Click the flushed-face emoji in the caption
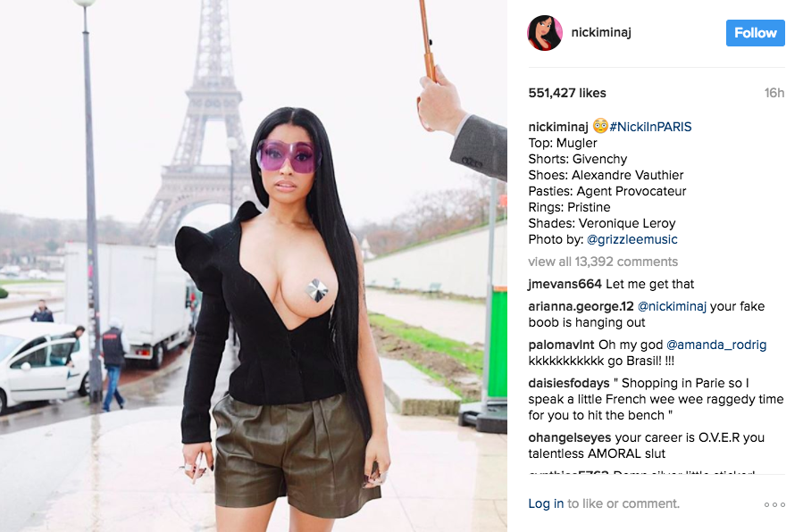Image resolution: width=803 pixels, height=532 pixels. 600,126
